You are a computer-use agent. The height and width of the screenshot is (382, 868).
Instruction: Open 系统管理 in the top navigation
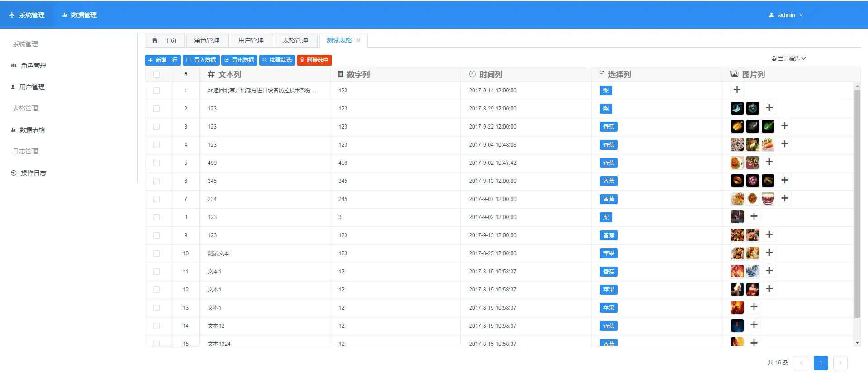click(x=27, y=15)
